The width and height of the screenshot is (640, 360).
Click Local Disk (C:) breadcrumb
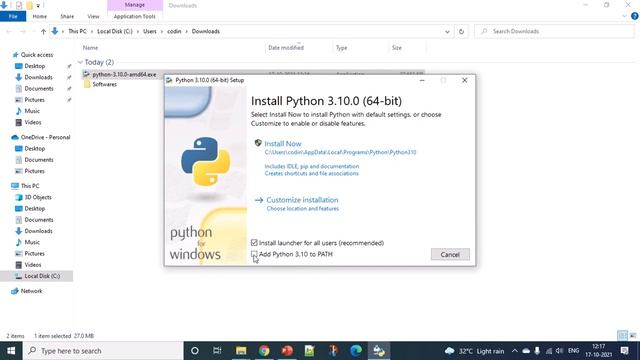coord(115,31)
